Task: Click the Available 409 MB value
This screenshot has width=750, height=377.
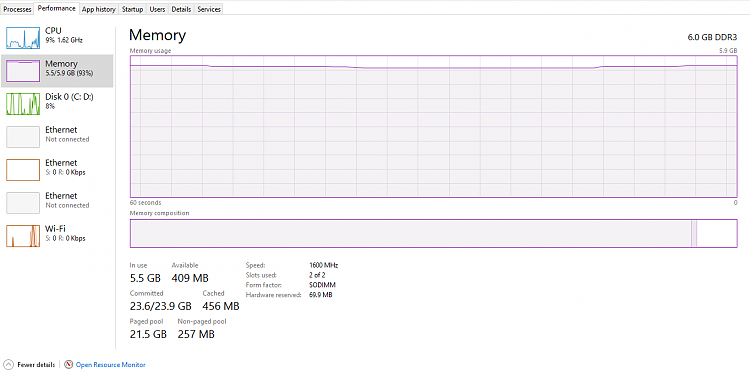Action: (x=190, y=278)
